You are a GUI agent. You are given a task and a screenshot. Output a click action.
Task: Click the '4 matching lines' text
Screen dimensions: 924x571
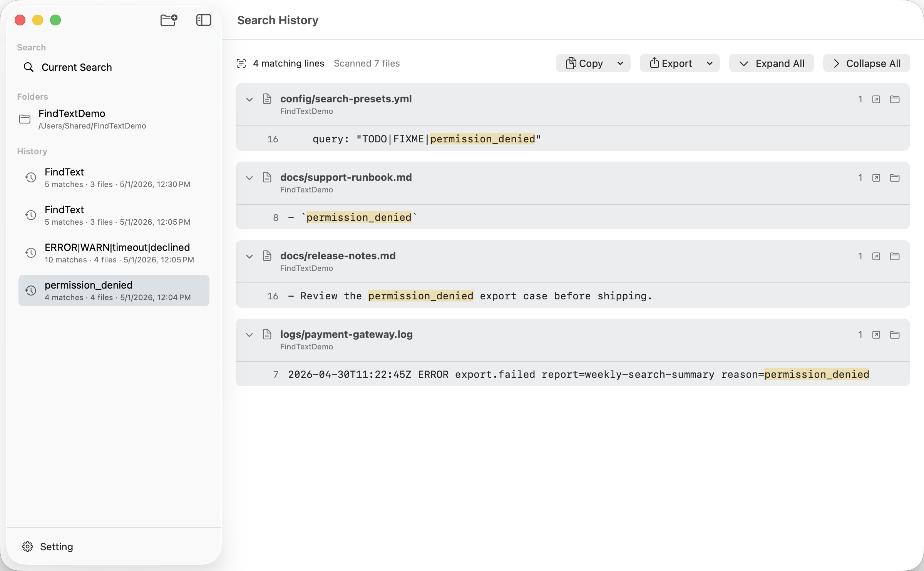tap(289, 63)
